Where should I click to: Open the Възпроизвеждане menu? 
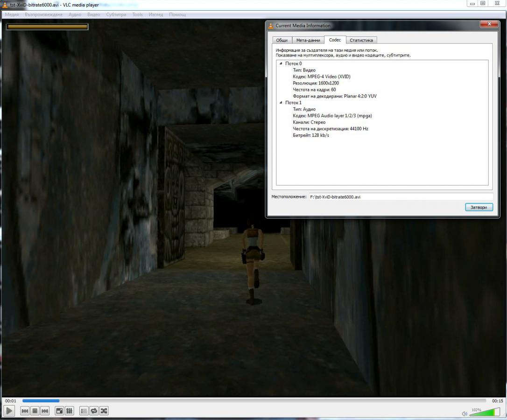44,14
